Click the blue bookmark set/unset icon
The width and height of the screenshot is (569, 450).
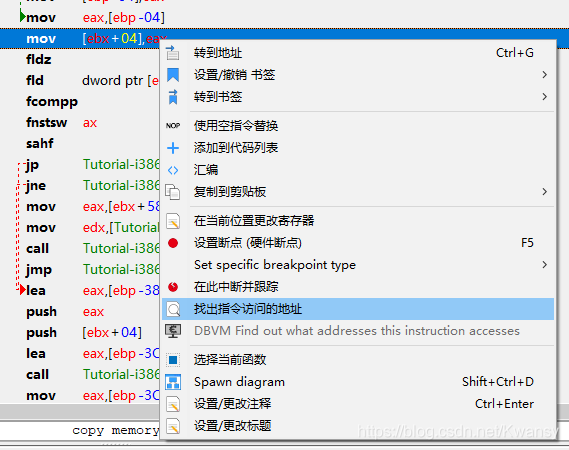[x=173, y=75]
